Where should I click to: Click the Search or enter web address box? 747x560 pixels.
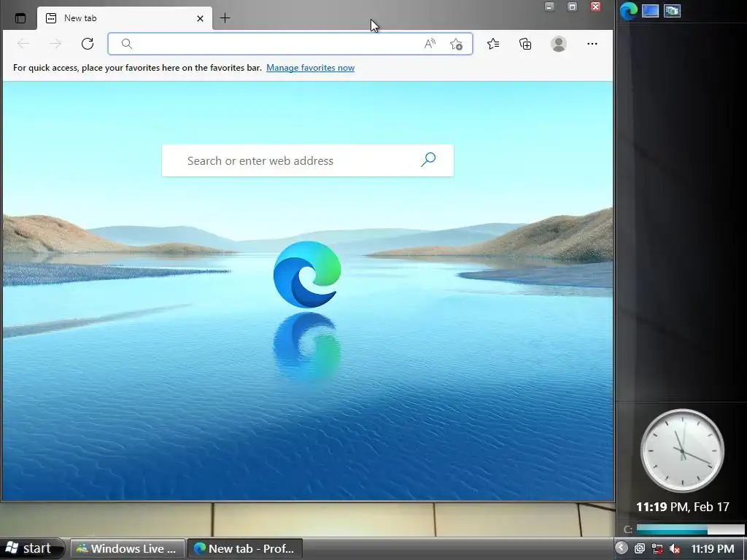pyautogui.click(x=308, y=160)
